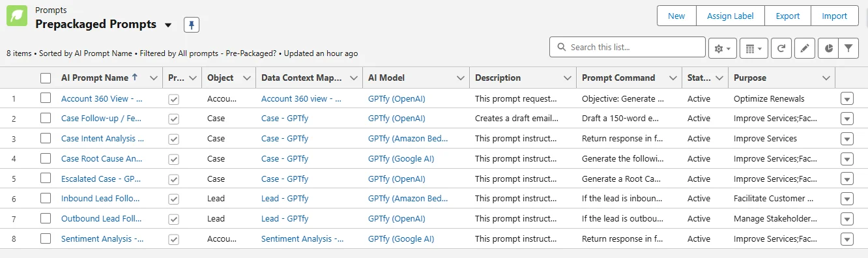Open row actions for Outbound Lead row
868x258 pixels.
click(x=846, y=219)
